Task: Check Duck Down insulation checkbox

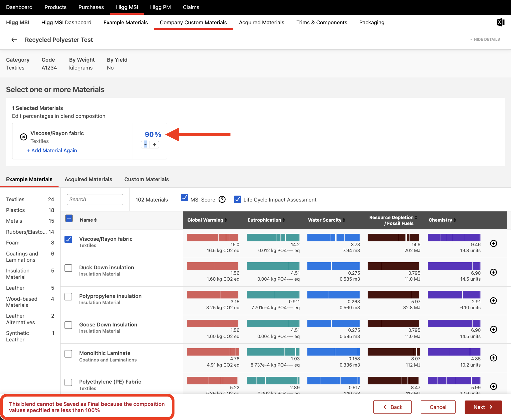Action: (68, 268)
